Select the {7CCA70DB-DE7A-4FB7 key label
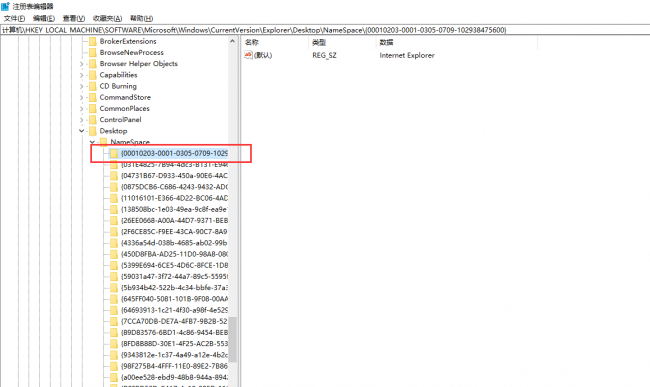Screen dimensions: 650x387 point(174,321)
